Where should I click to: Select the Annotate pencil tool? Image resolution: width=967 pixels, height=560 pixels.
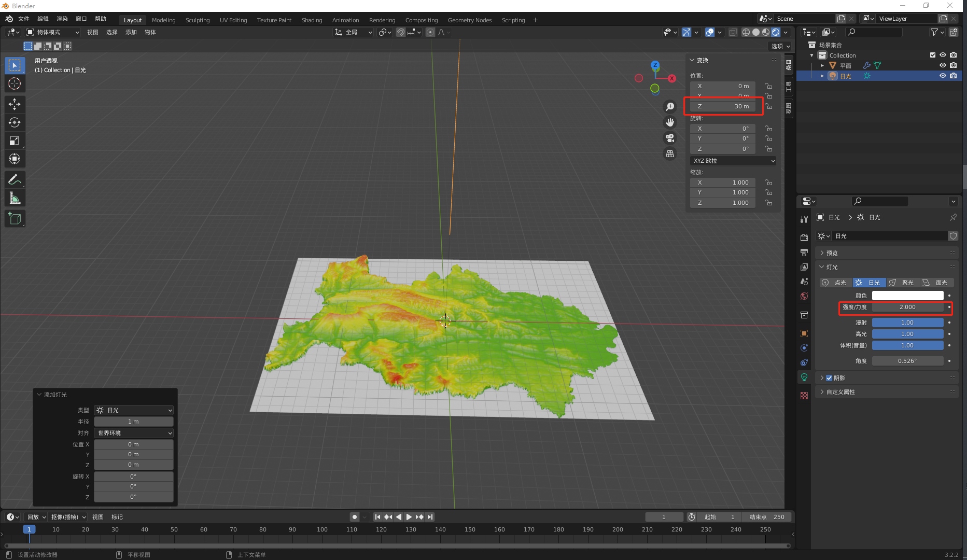pos(15,180)
